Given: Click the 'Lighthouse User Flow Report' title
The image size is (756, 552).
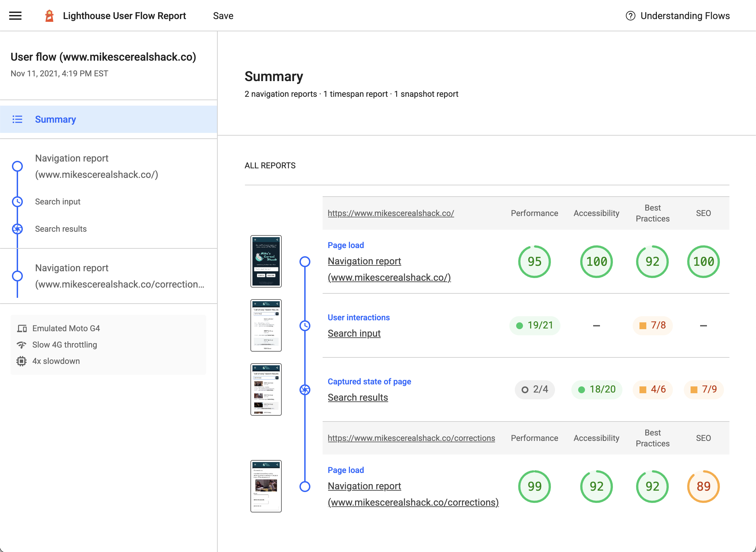Looking at the screenshot, I should [124, 16].
